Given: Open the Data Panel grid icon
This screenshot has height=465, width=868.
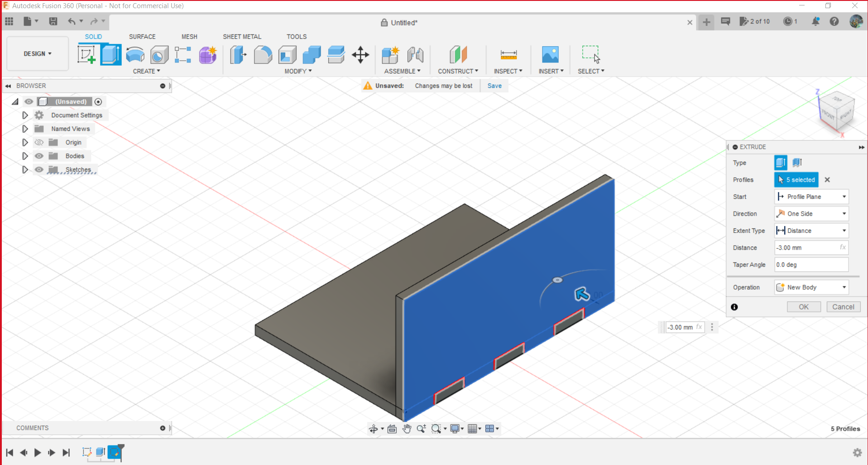Looking at the screenshot, I should [9, 21].
